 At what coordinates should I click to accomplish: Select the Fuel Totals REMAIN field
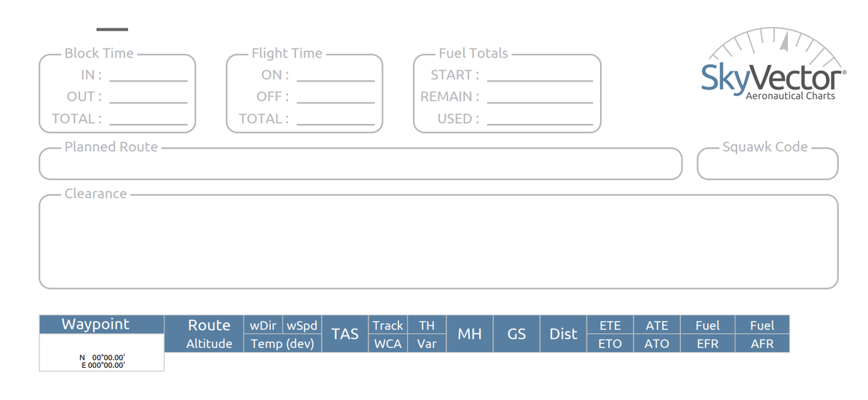[x=540, y=96]
